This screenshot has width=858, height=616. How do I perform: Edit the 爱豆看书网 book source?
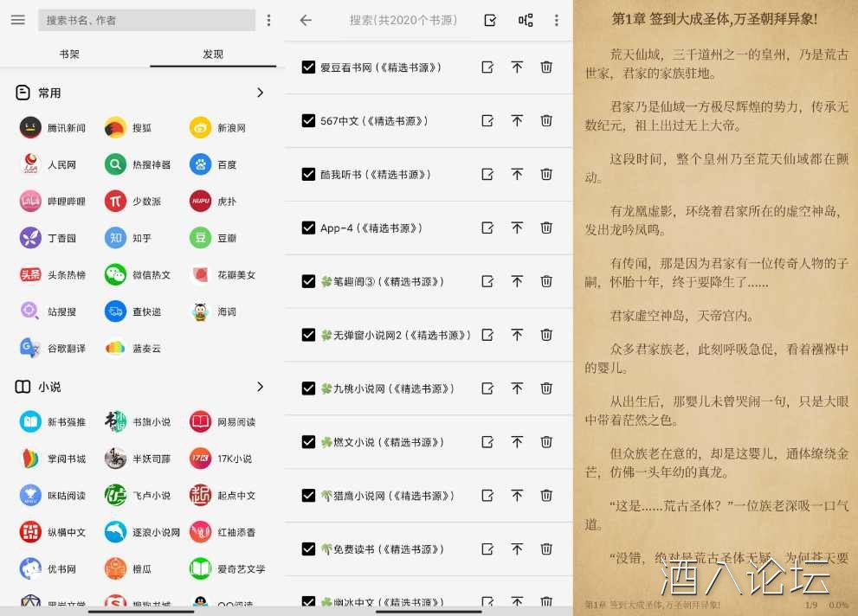tap(487, 67)
